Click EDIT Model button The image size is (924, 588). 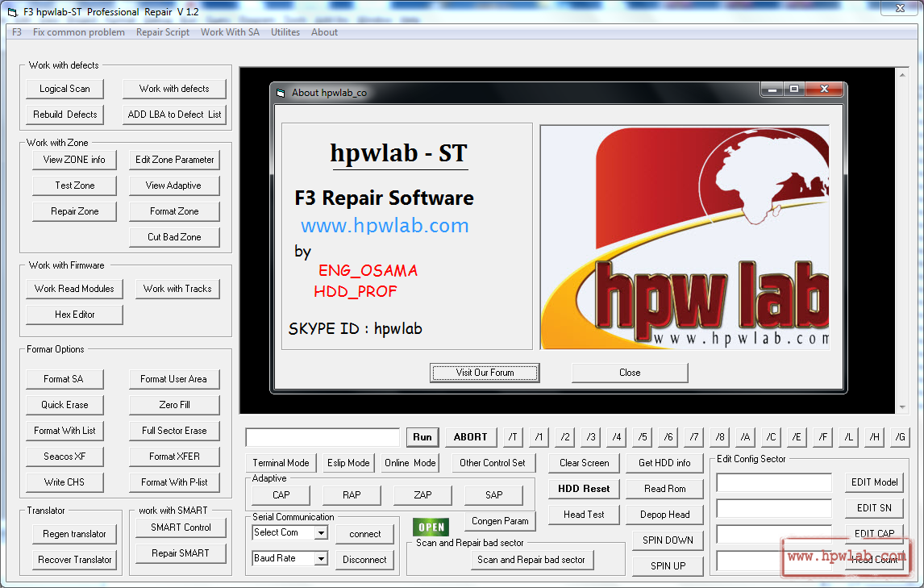[x=875, y=482]
